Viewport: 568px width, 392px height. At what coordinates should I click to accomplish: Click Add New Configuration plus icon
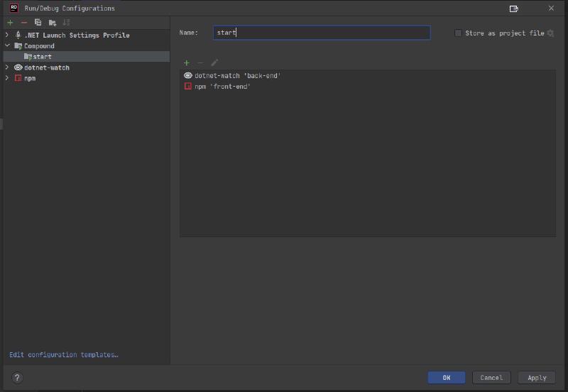10,23
